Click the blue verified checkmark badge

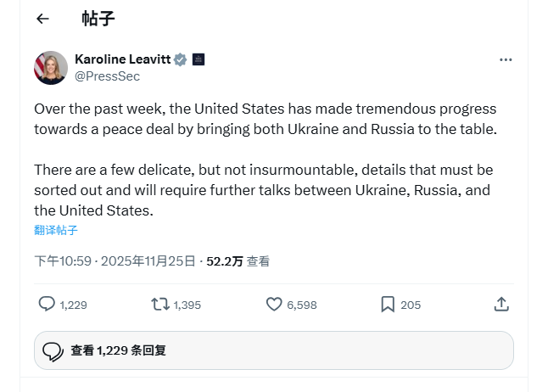[180, 59]
